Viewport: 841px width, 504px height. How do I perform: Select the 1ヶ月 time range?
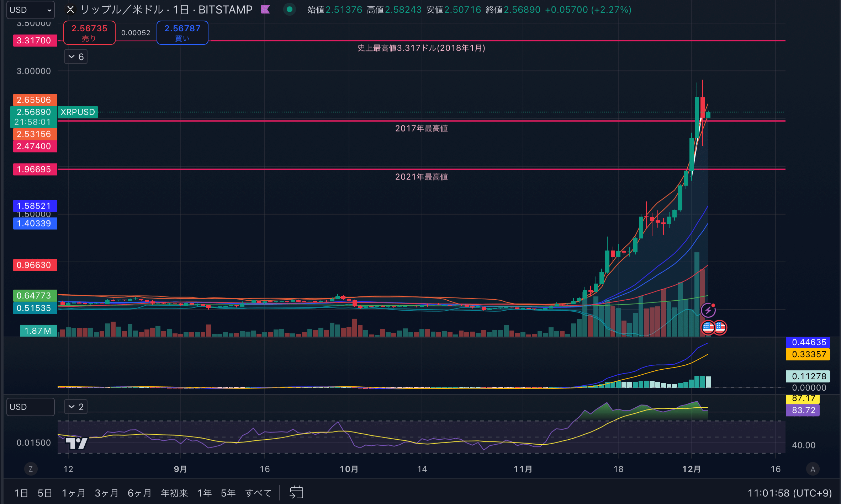(x=73, y=493)
